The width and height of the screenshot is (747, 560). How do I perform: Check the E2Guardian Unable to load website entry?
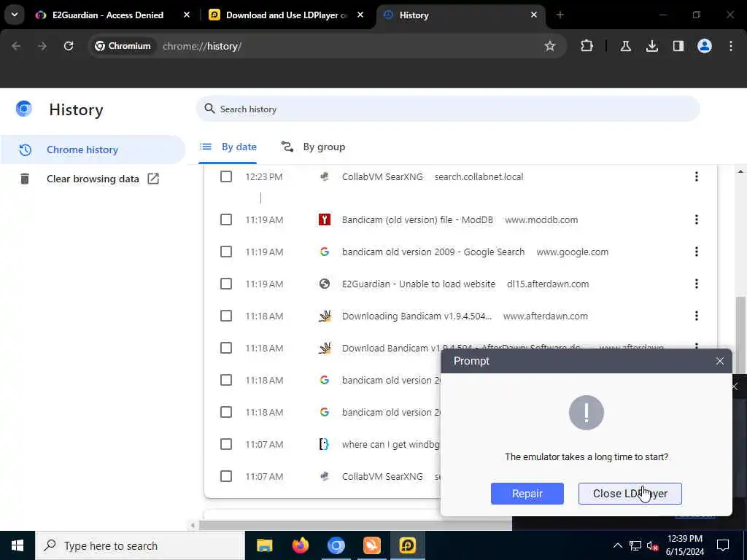pyautogui.click(x=226, y=284)
